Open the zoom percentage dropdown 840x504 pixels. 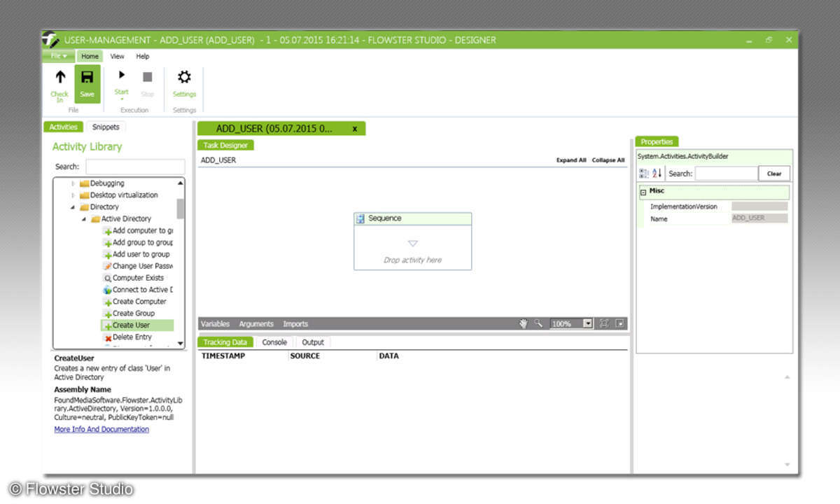click(588, 323)
